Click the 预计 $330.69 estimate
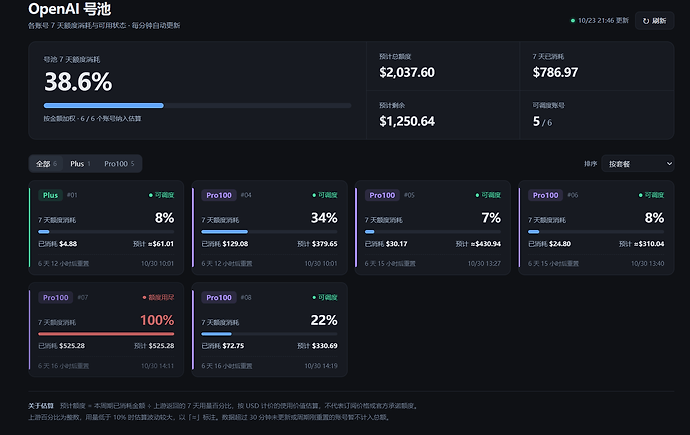The image size is (690, 435). [317, 346]
